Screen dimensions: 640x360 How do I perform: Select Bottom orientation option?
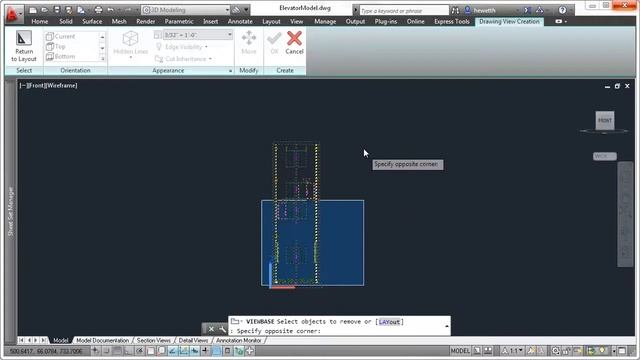(61, 56)
